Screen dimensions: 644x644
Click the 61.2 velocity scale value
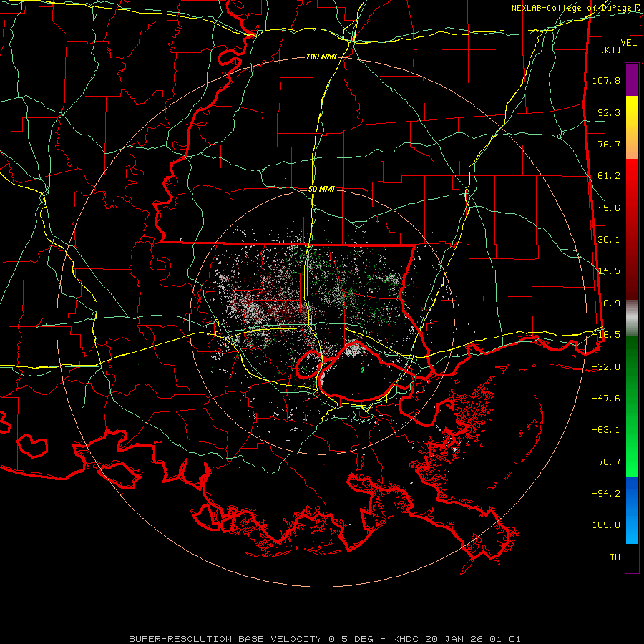click(x=609, y=176)
